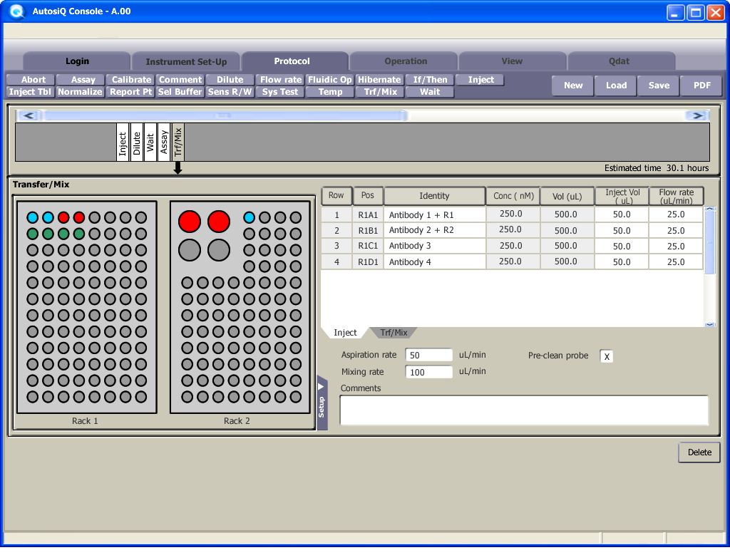
Task: Click the New protocol button
Action: (x=573, y=85)
